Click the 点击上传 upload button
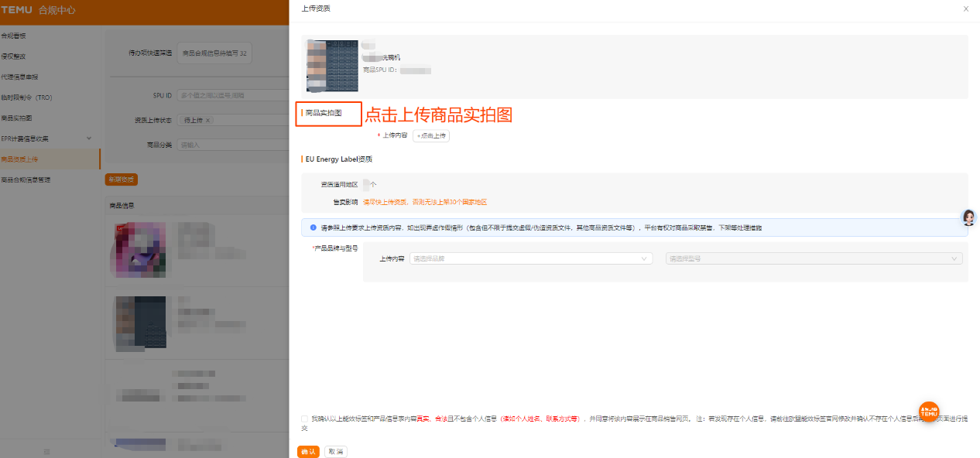This screenshot has height=458, width=980. click(x=430, y=135)
